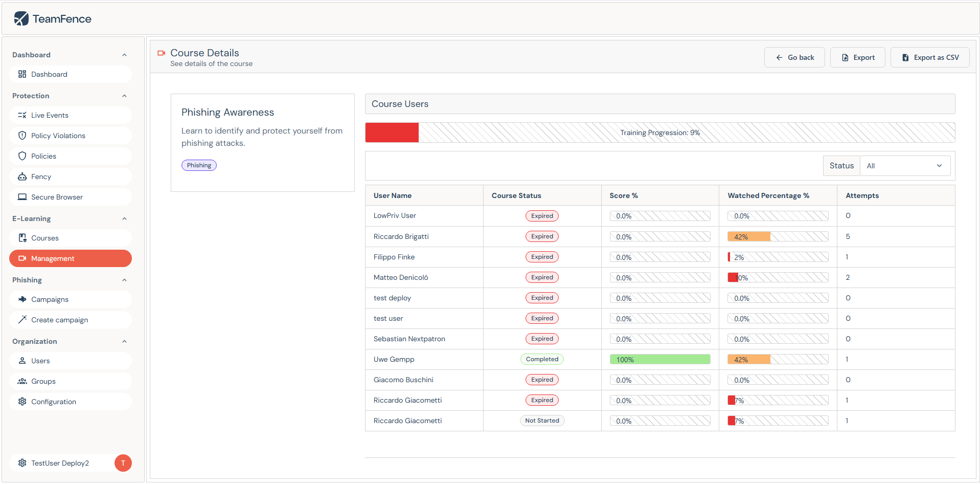The image size is (980, 484).
Task: Click the Courses book icon
Action: pos(22,238)
